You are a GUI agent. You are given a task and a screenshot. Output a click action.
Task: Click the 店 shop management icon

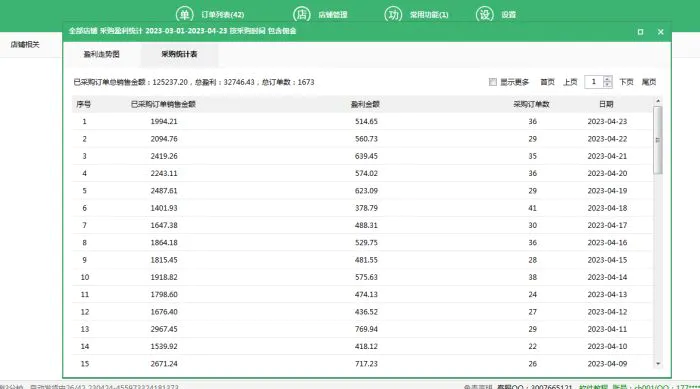(x=302, y=14)
